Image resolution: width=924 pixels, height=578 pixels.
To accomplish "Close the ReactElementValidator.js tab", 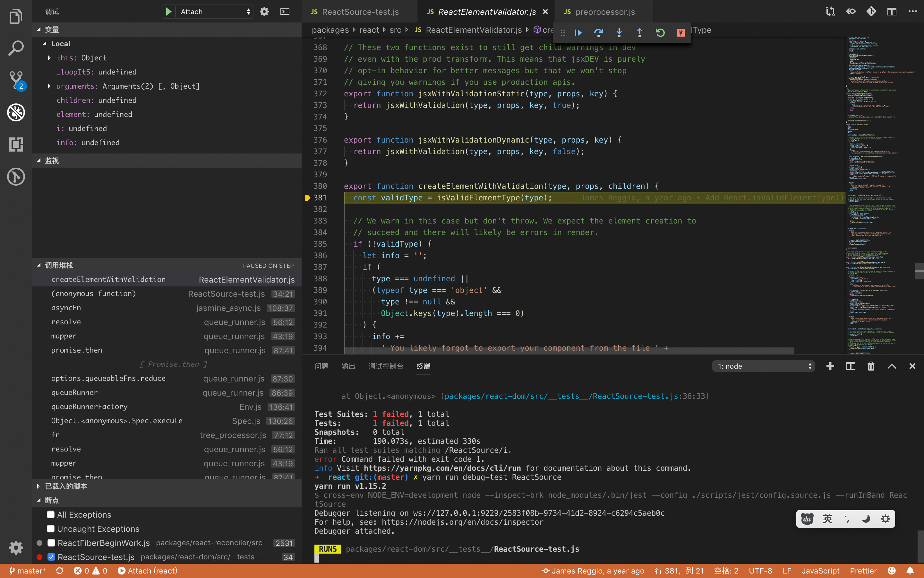I will [x=545, y=12].
